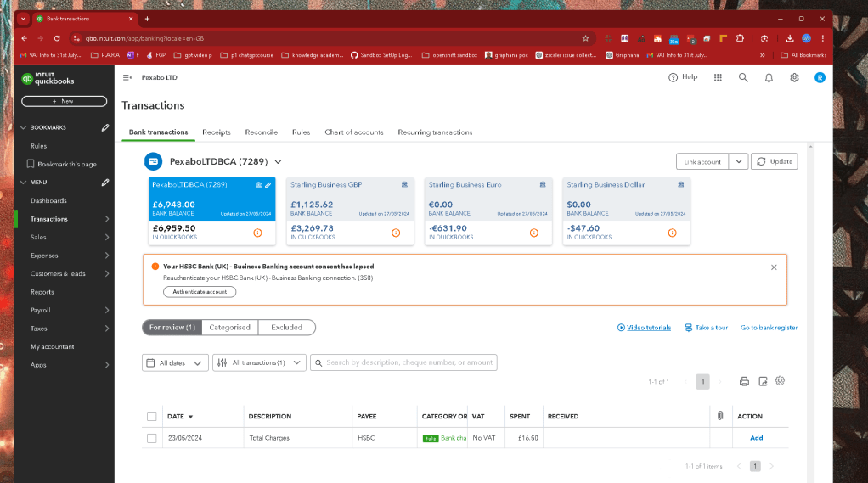Open All transactions (1) filter dropdown
This screenshot has height=483, width=868.
[259, 363]
